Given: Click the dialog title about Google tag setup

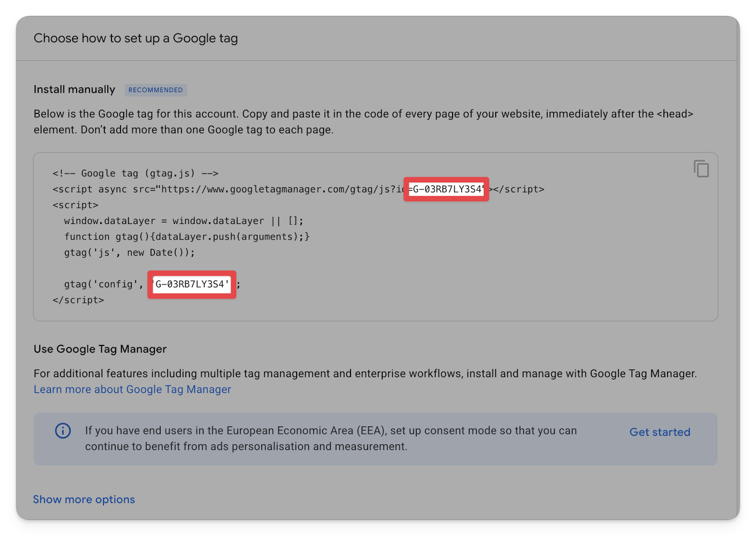Looking at the screenshot, I should click(136, 38).
